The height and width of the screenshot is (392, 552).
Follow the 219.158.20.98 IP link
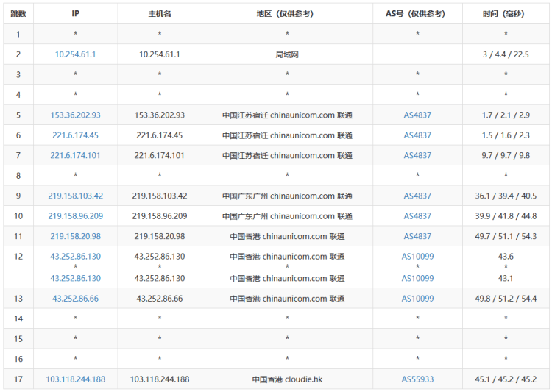75,236
